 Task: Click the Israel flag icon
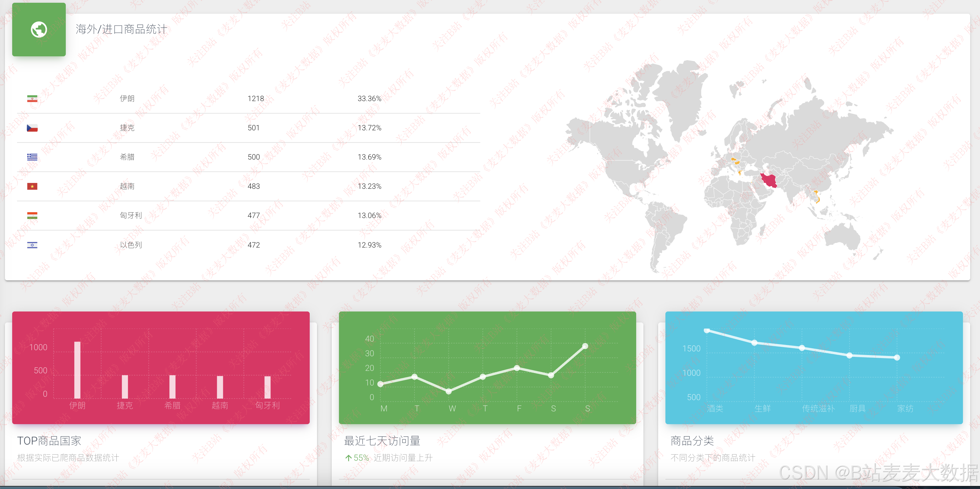click(32, 245)
